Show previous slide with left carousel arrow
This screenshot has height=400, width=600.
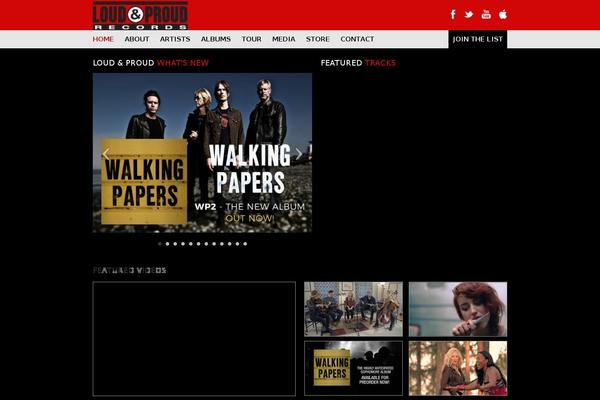pyautogui.click(x=106, y=154)
